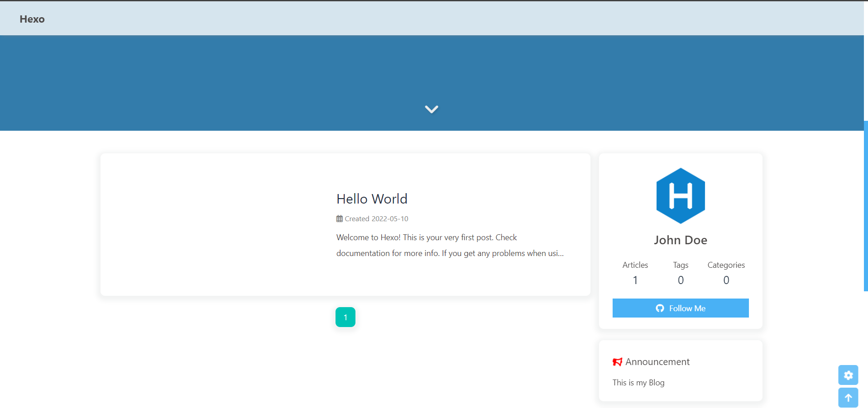Toggle scroll-to-top with the arrow control
868x408 pixels.
[x=849, y=397]
